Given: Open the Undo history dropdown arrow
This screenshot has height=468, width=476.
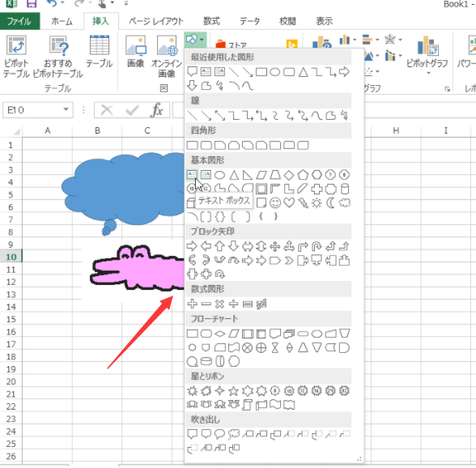Looking at the screenshot, I should click(63, 3).
